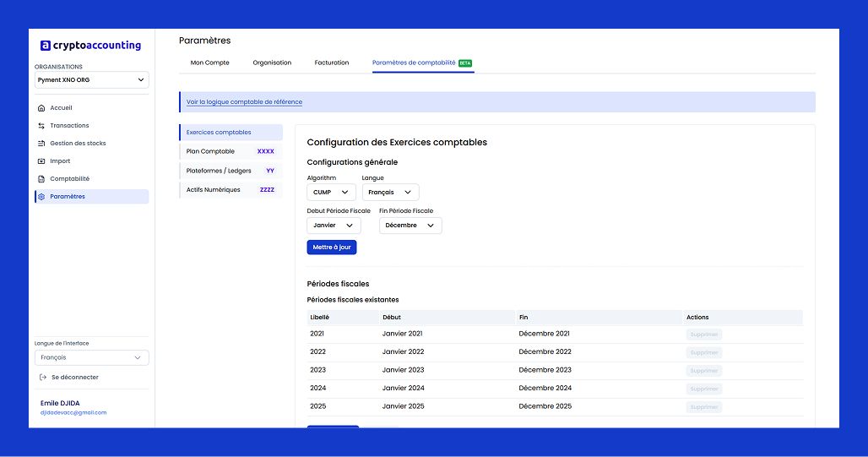Open the Comptabilité page
Screen dimensions: 868x457
point(91,179)
